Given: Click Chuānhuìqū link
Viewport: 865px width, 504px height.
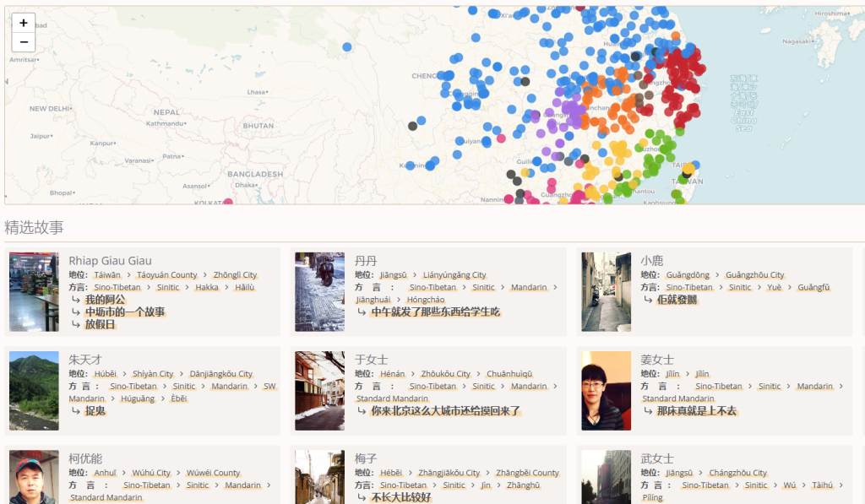Looking at the screenshot, I should pyautogui.click(x=509, y=374).
